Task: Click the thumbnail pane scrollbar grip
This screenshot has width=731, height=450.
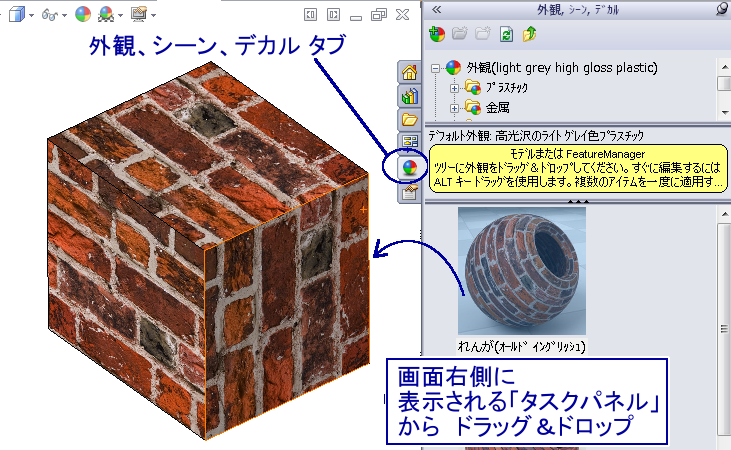Action: [x=724, y=329]
